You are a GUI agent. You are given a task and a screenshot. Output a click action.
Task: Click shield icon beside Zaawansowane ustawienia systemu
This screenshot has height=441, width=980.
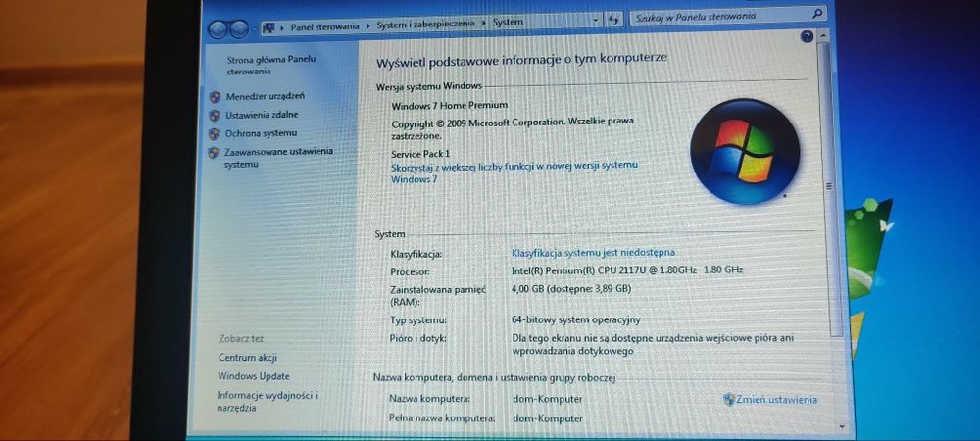coord(213,152)
